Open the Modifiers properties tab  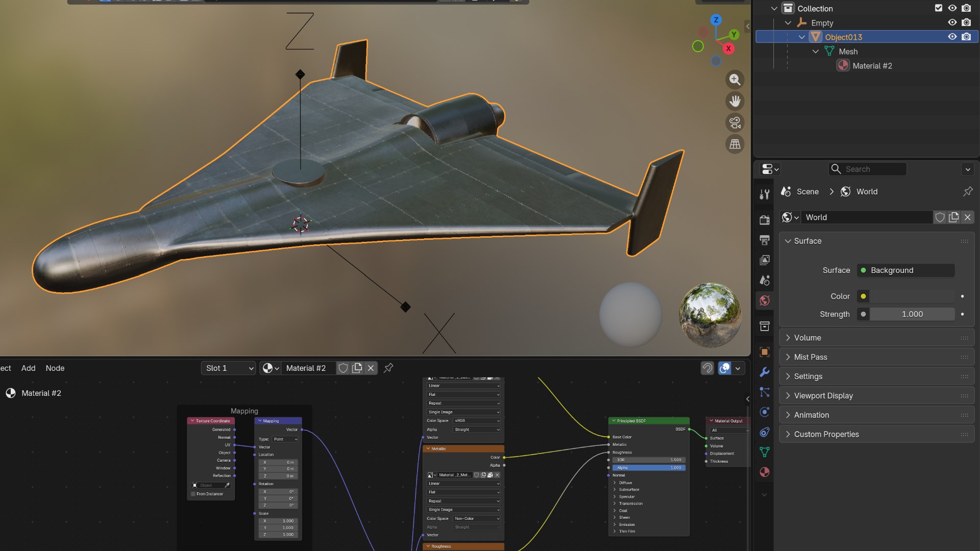pyautogui.click(x=765, y=372)
